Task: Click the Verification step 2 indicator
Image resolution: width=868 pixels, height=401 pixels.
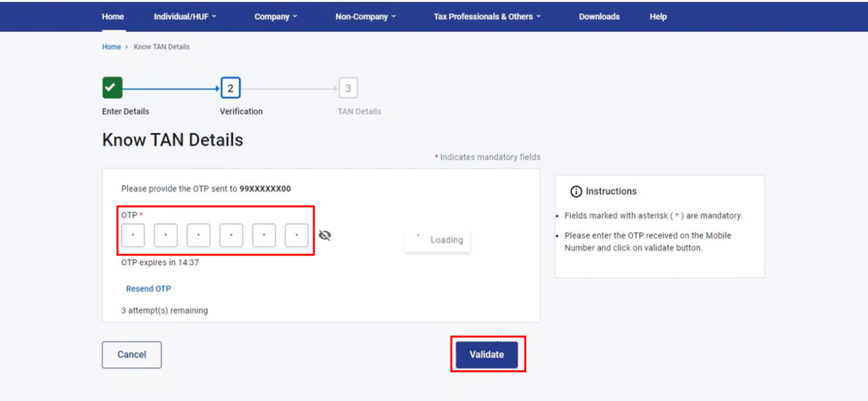Action: click(230, 87)
